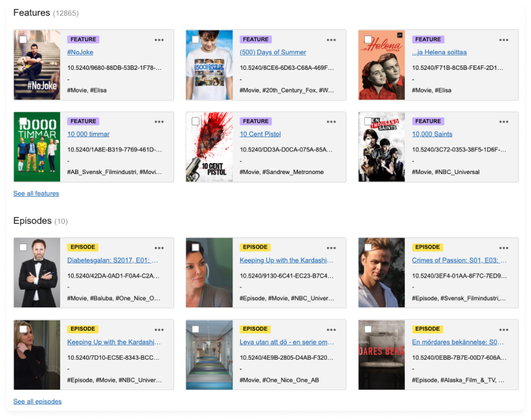Open Leva utan att dö episode link
Image resolution: width=531 pixels, height=420 pixels.
(286, 342)
